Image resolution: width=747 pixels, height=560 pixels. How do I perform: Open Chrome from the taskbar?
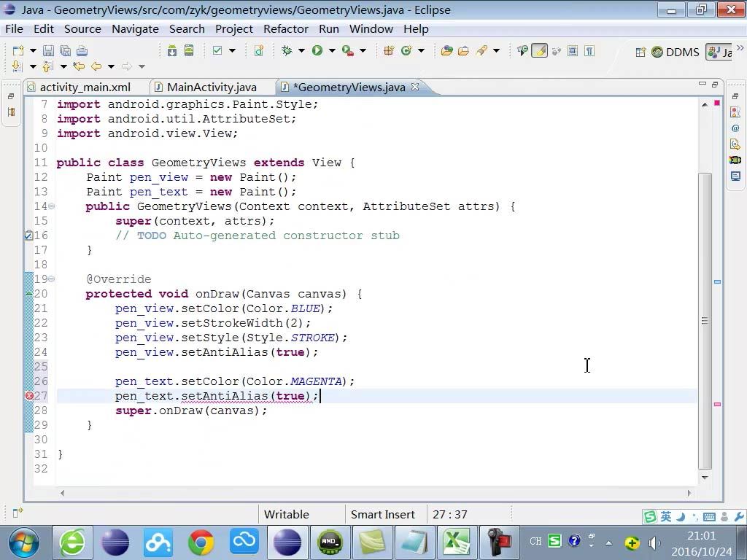pos(201,542)
